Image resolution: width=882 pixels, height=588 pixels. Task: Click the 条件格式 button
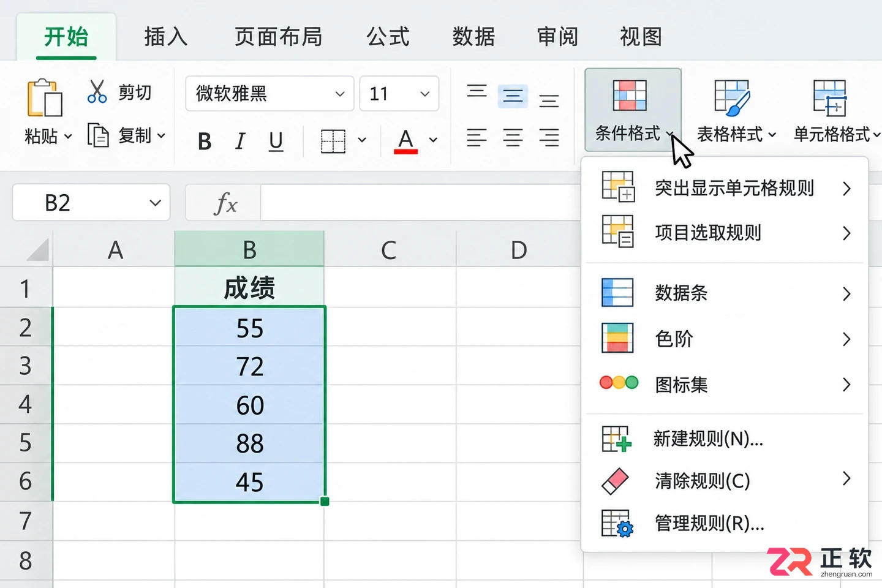pyautogui.click(x=633, y=110)
